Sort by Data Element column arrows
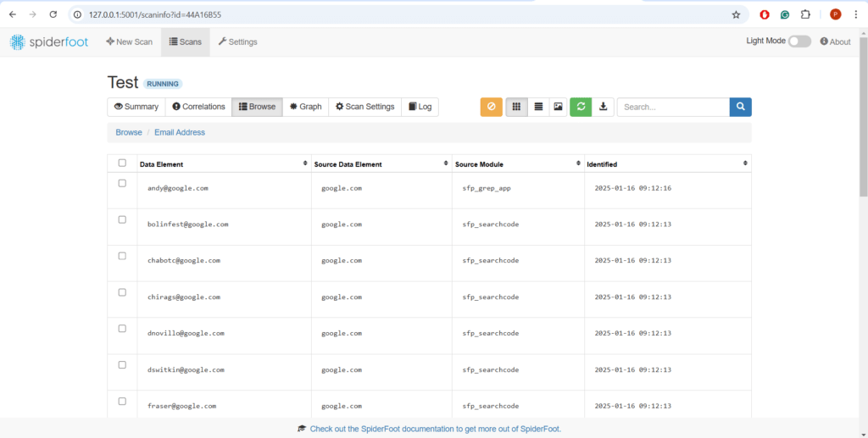The image size is (868, 438). (305, 164)
